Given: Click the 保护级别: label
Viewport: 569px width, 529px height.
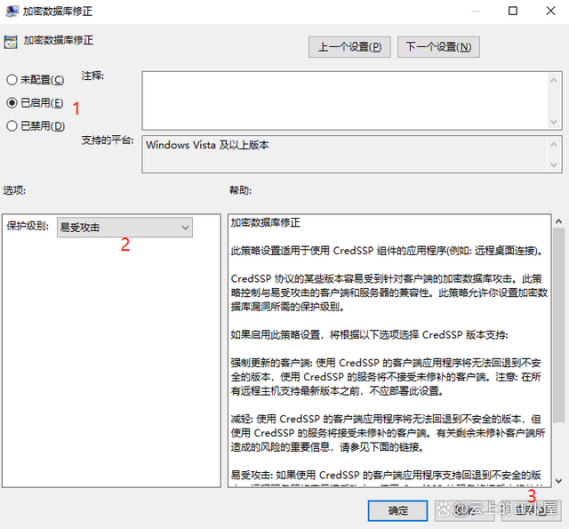Looking at the screenshot, I should tap(28, 226).
